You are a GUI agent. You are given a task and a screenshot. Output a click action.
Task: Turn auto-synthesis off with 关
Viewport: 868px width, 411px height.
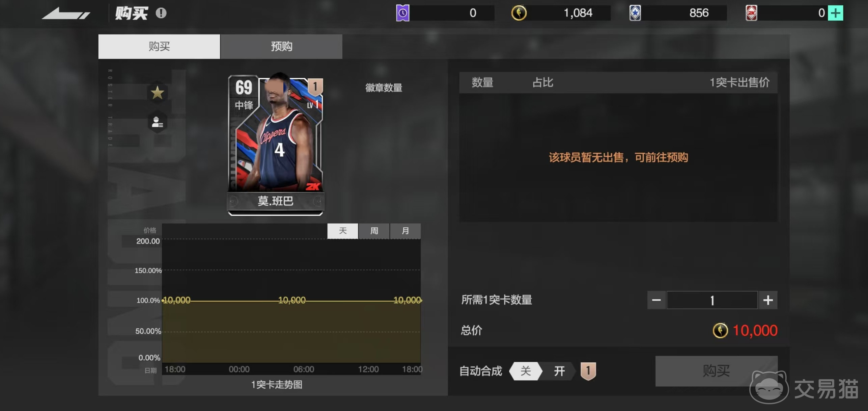coord(525,371)
